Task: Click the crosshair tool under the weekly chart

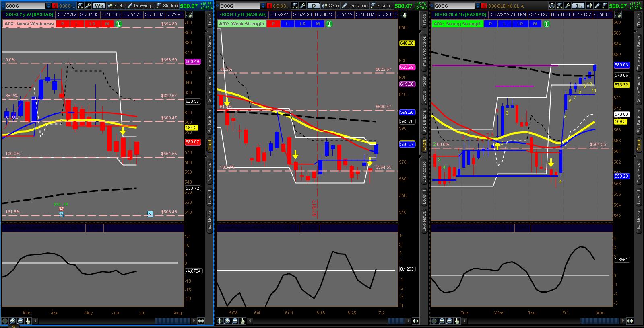Action: coord(5,321)
